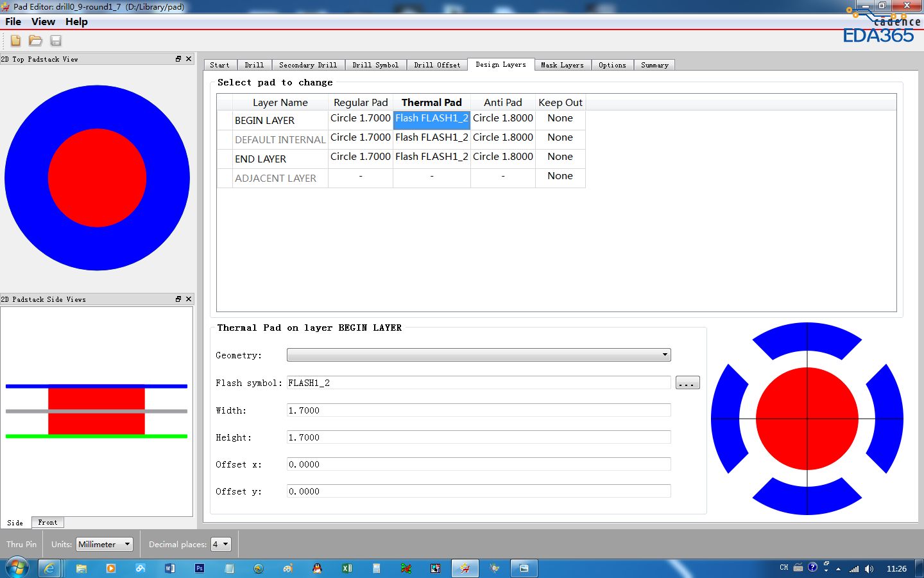Click the New padstack toolbar icon
The image size is (924, 578).
tap(15, 40)
